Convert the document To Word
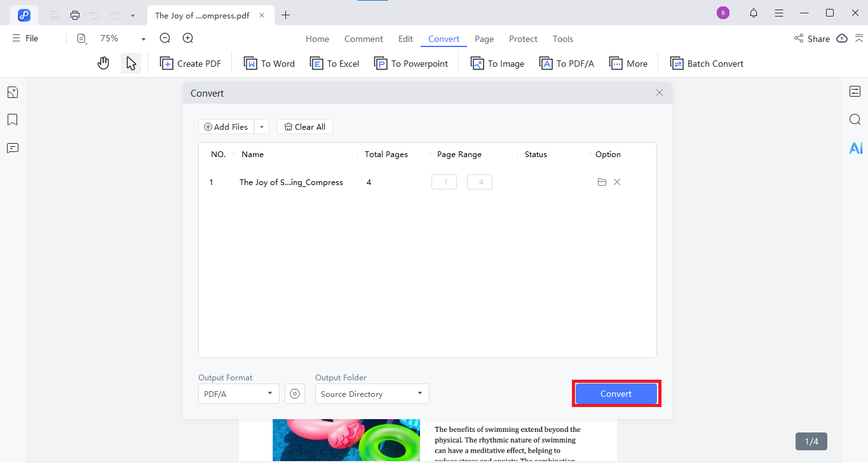Image resolution: width=868 pixels, height=463 pixels. click(269, 63)
